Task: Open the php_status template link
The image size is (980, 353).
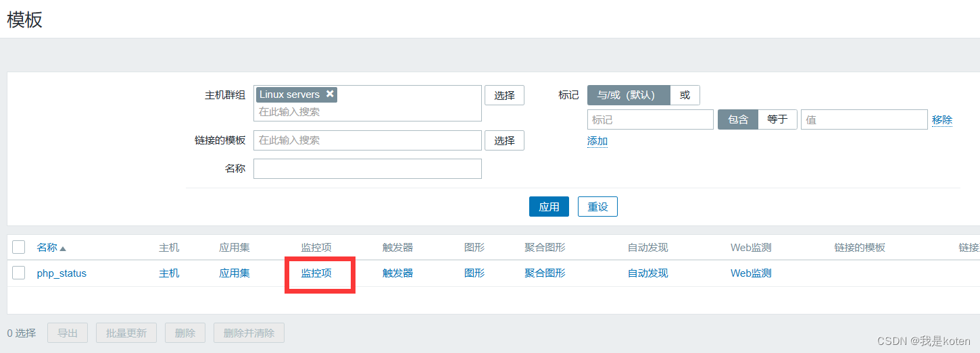Action: [62, 273]
